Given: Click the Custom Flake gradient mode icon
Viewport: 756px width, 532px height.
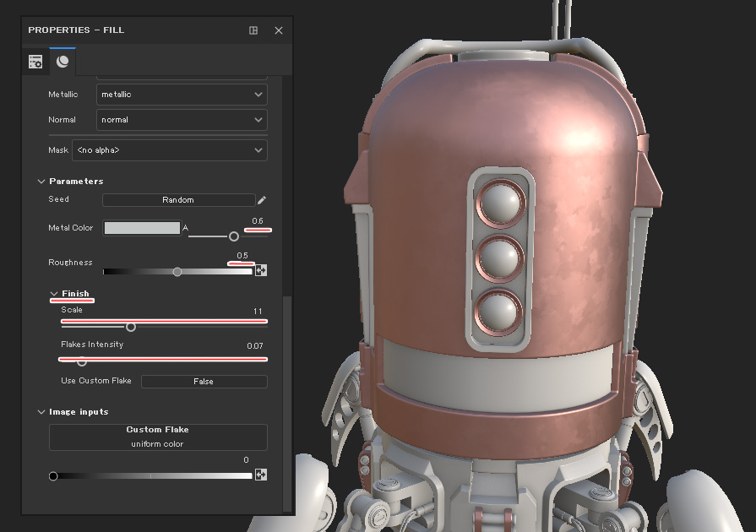Looking at the screenshot, I should point(261,475).
